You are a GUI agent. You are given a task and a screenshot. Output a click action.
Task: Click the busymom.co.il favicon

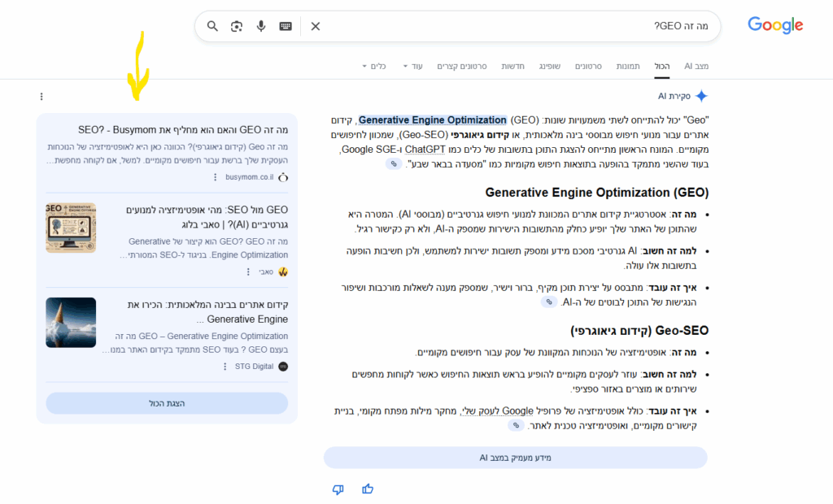(283, 177)
